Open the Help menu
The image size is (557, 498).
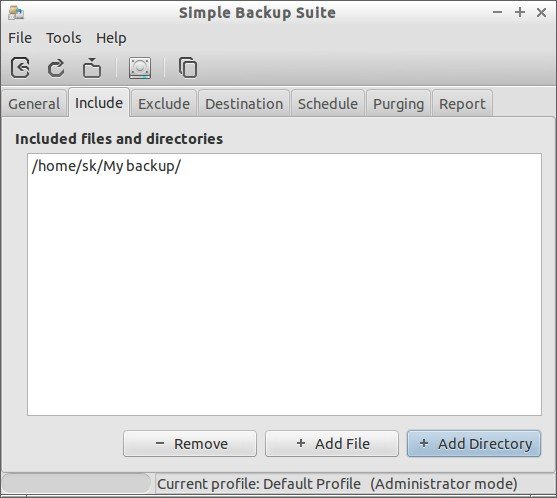[x=111, y=38]
